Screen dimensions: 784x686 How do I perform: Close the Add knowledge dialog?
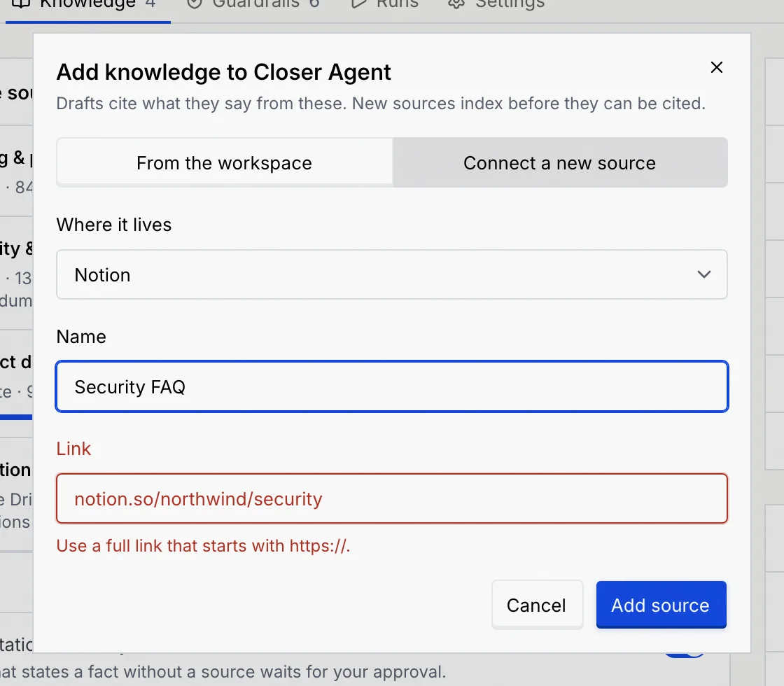pyautogui.click(x=717, y=67)
